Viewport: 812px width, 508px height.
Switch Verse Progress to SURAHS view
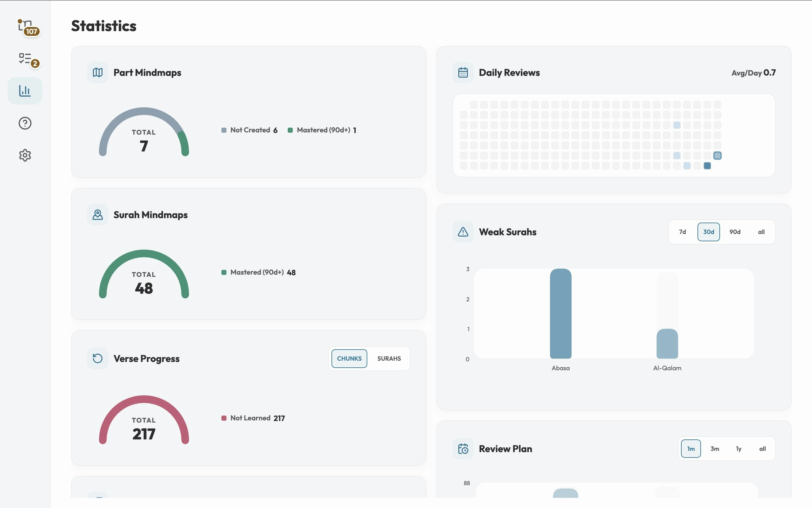(x=389, y=358)
